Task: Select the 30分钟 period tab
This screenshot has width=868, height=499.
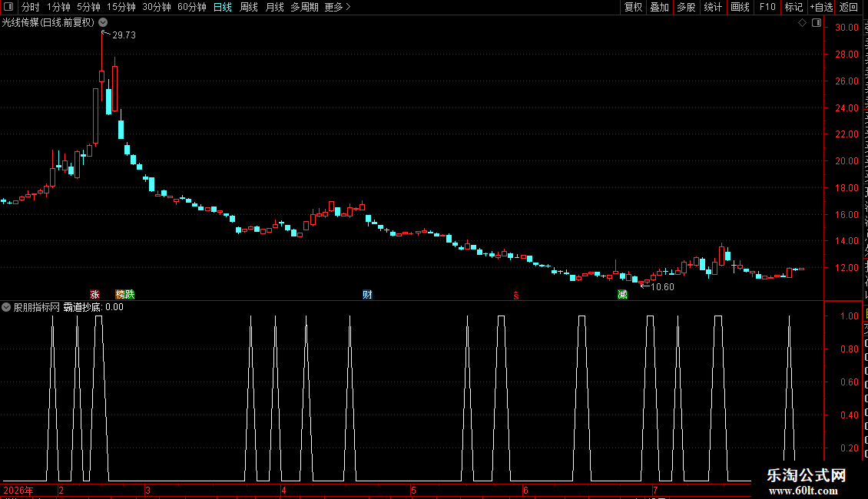Action: click(156, 7)
